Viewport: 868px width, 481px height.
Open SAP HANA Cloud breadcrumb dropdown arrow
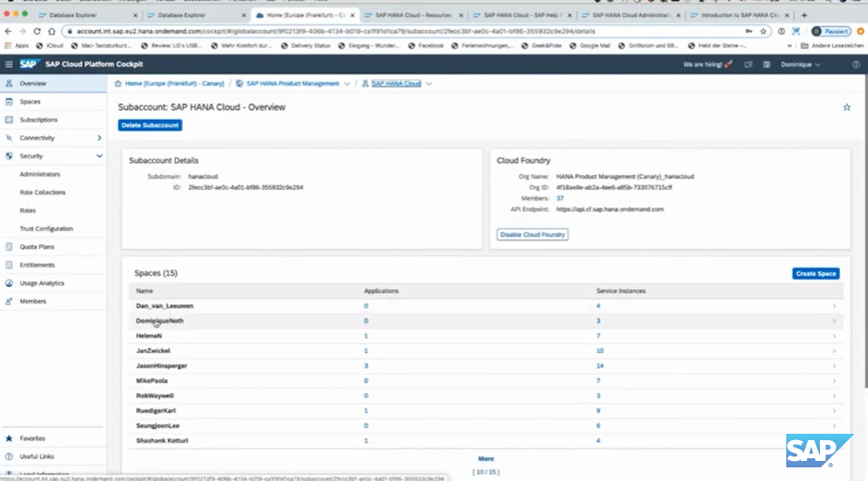pyautogui.click(x=429, y=84)
